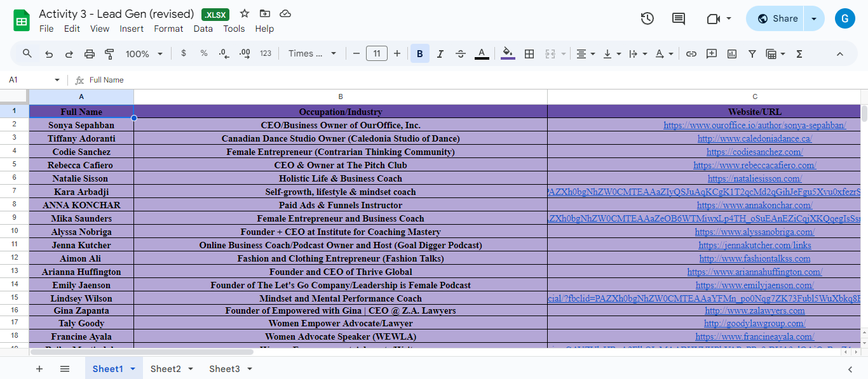Viewport: 868px width, 379px height.
Task: Open the font family dropdown
Action: [x=311, y=53]
